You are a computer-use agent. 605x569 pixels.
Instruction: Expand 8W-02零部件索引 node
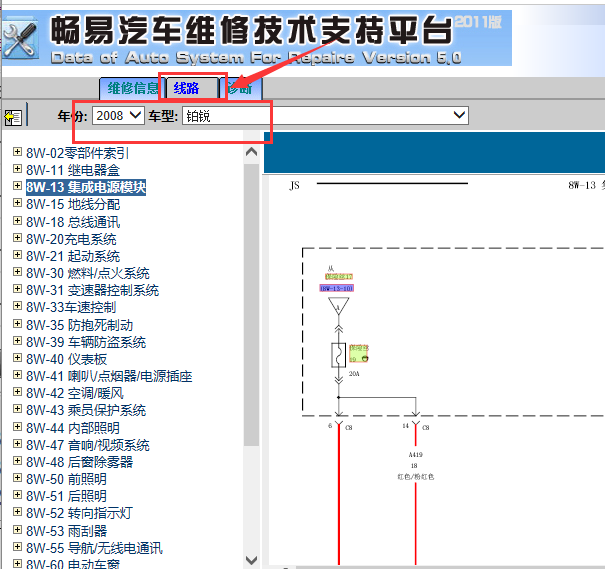(x=17, y=152)
